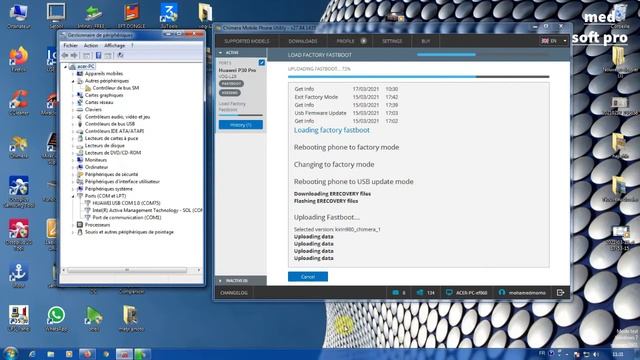Screen dimensions: 640x360
Task: Expand the Processeurs node
Action: (73, 225)
